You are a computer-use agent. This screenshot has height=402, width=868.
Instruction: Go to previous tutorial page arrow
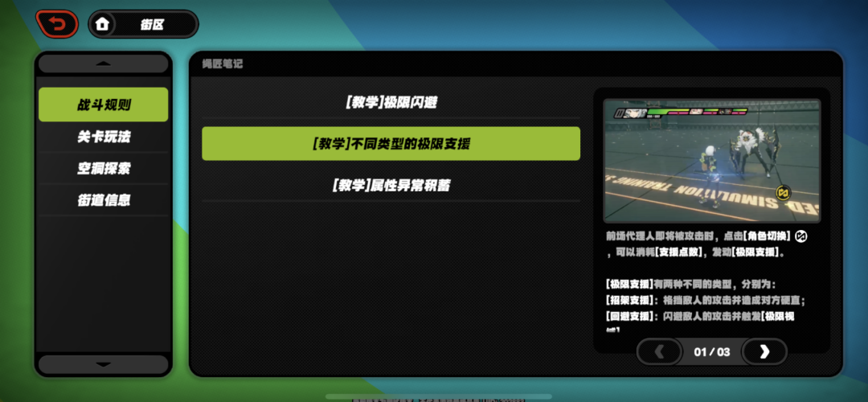tap(659, 351)
